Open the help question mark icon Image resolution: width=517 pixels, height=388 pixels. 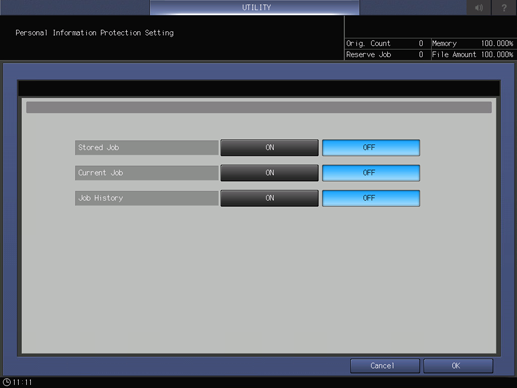504,7
